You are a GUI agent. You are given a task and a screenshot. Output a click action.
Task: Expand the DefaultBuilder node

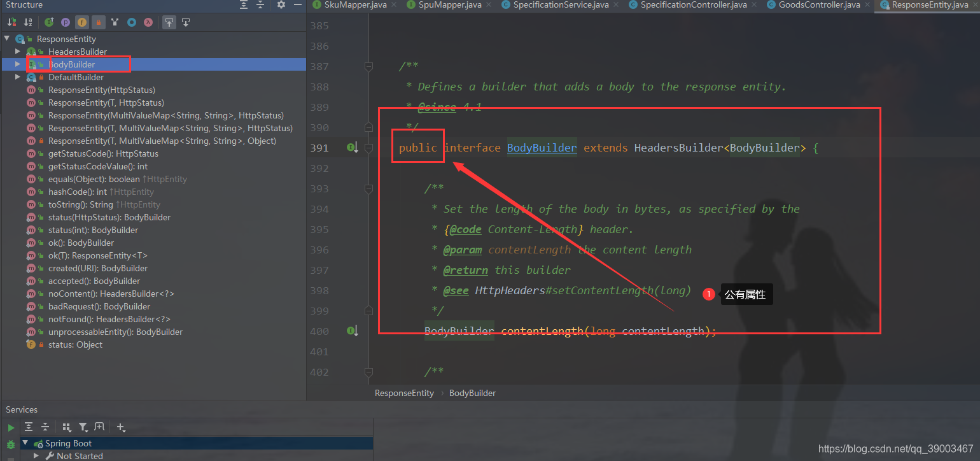(x=18, y=77)
